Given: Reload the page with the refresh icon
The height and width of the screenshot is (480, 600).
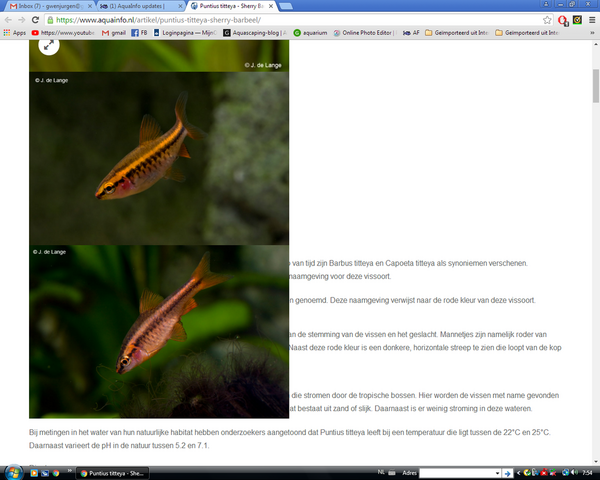Looking at the screenshot, I should point(36,19).
